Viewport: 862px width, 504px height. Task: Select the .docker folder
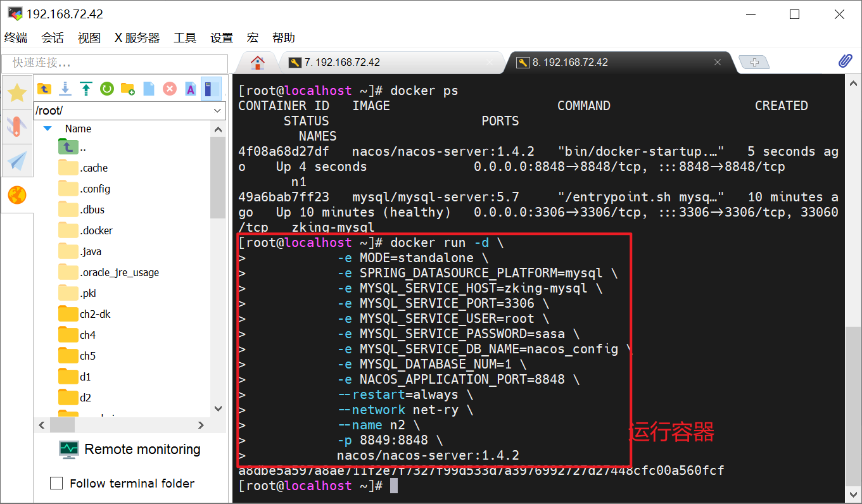(86, 230)
